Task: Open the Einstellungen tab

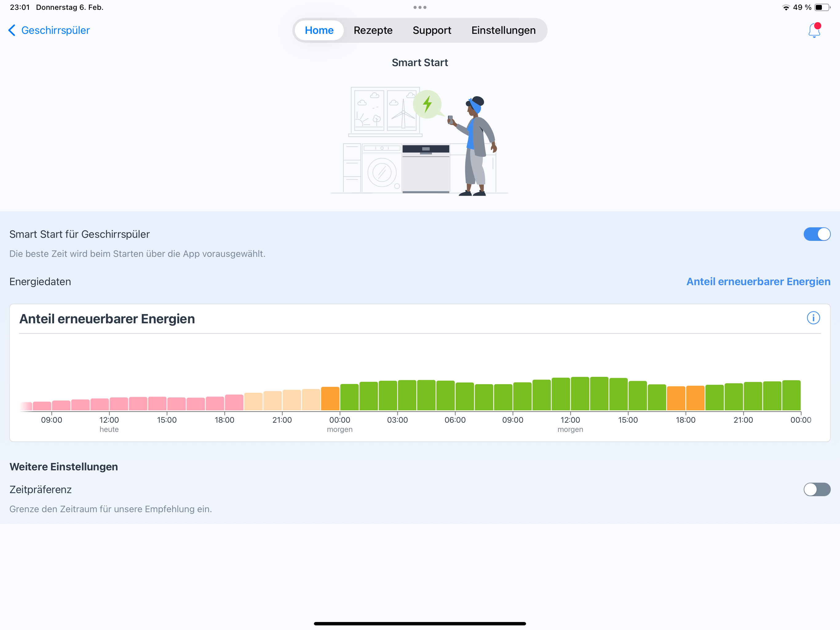Action: [503, 30]
